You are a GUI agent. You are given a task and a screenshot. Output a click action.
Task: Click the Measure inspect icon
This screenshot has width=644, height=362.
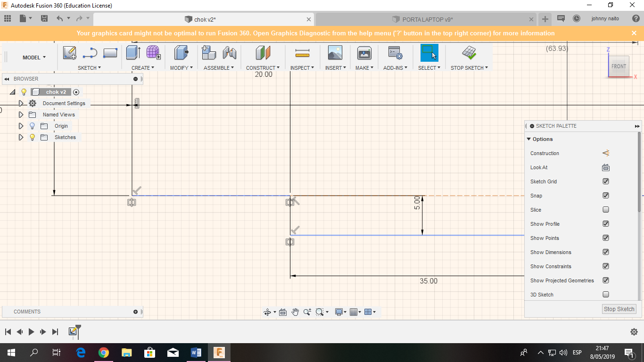pos(302,53)
